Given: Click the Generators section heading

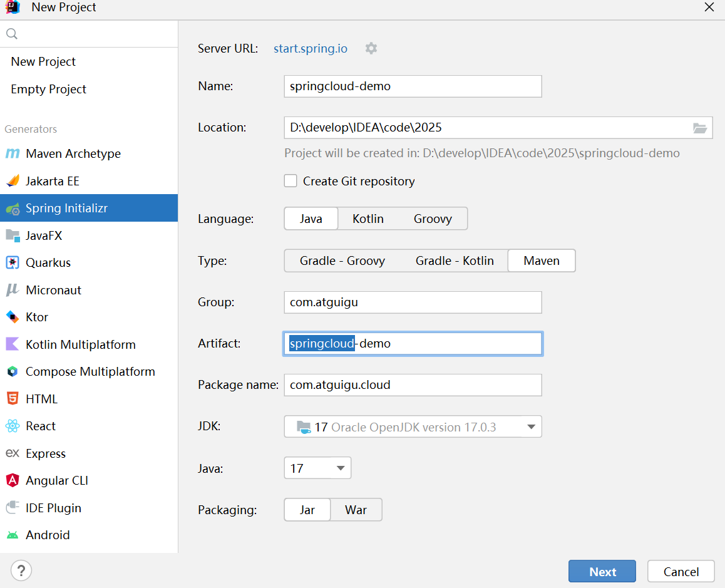Looking at the screenshot, I should (x=31, y=129).
